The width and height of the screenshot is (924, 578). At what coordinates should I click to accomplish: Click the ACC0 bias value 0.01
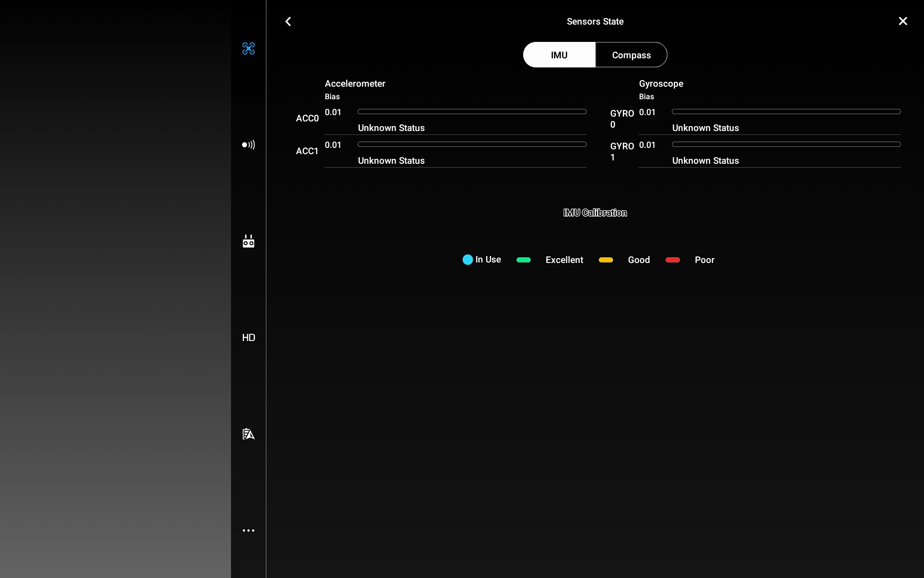click(x=333, y=112)
